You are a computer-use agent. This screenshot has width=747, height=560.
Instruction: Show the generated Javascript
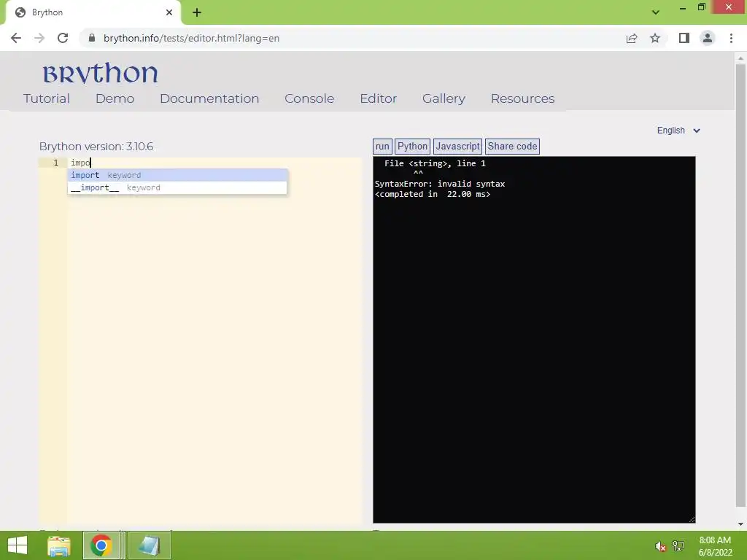click(x=458, y=146)
